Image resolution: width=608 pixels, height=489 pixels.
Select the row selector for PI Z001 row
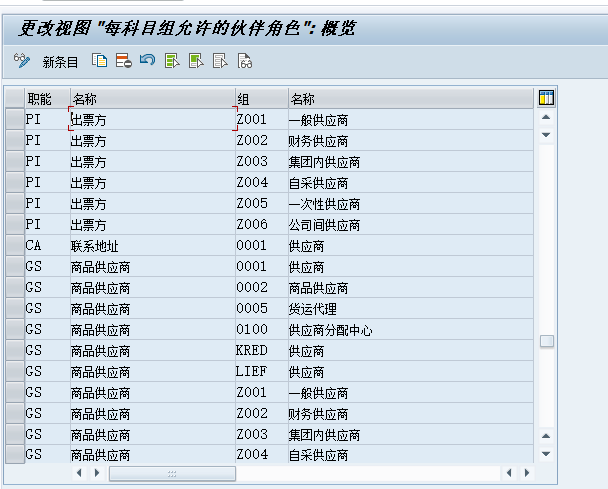pyautogui.click(x=13, y=120)
